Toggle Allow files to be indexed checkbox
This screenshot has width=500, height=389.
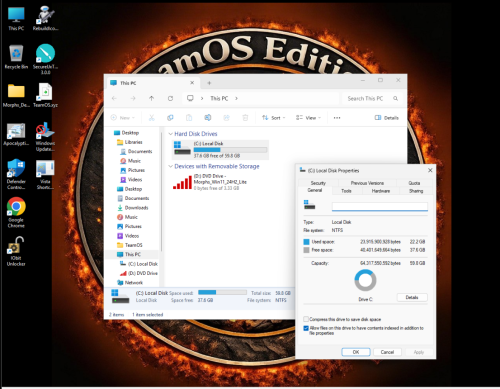[306, 328]
